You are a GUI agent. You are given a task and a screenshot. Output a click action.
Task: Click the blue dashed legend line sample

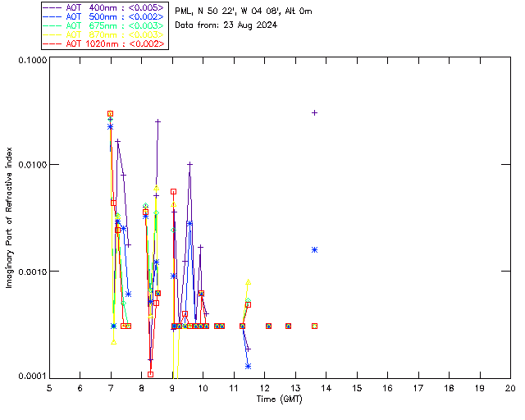[x=52, y=16]
